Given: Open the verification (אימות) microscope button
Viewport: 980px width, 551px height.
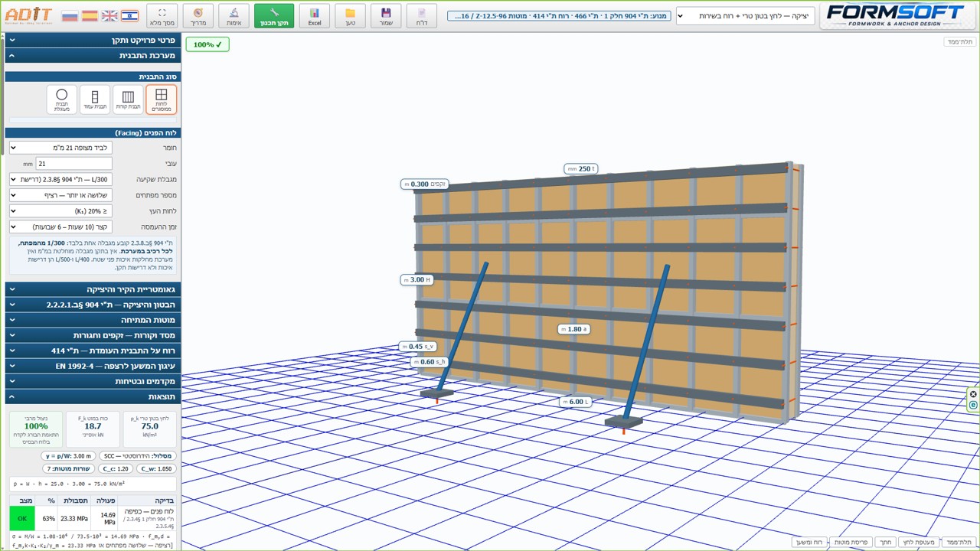Looking at the screenshot, I should point(234,16).
